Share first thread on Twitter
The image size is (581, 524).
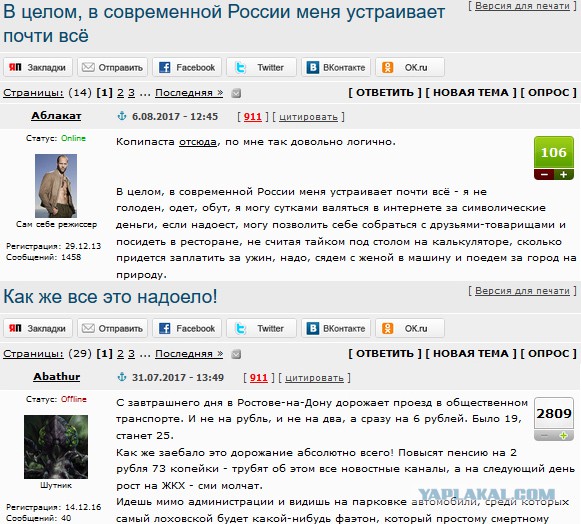(261, 67)
